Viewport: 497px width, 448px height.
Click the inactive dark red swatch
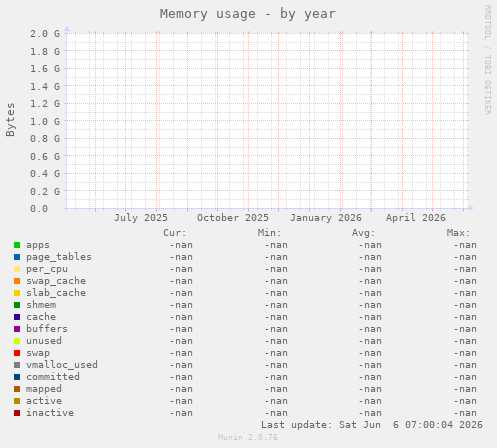point(17,413)
